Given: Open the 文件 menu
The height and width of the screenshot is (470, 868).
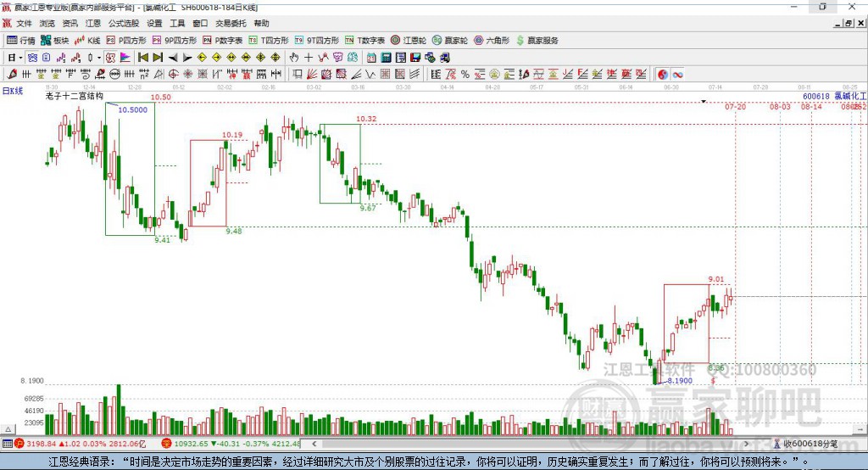Looking at the screenshot, I should click(x=25, y=23).
